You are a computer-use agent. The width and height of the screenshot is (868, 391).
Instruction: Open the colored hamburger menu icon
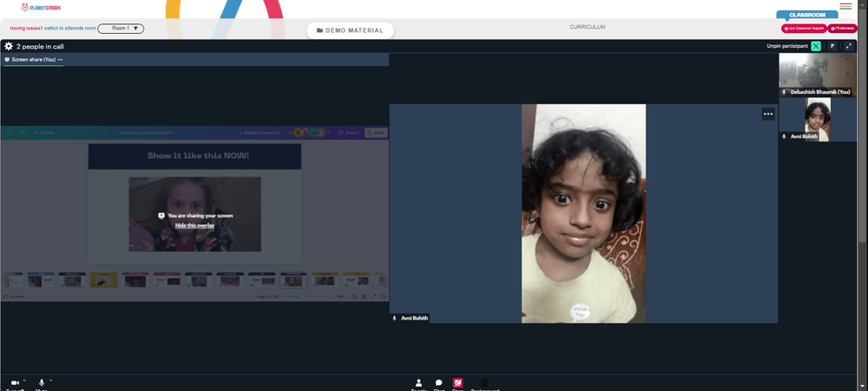click(845, 7)
